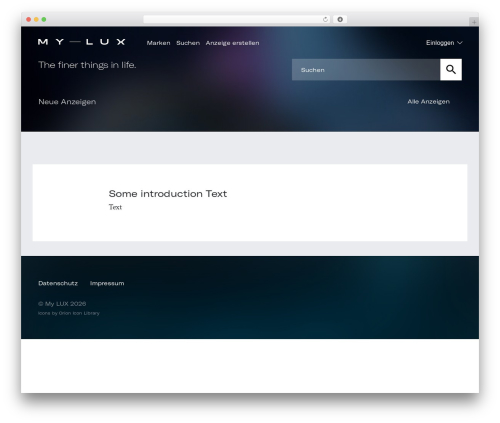Open the Impressum footer link
This screenshot has width=500, height=423.
pyautogui.click(x=107, y=283)
